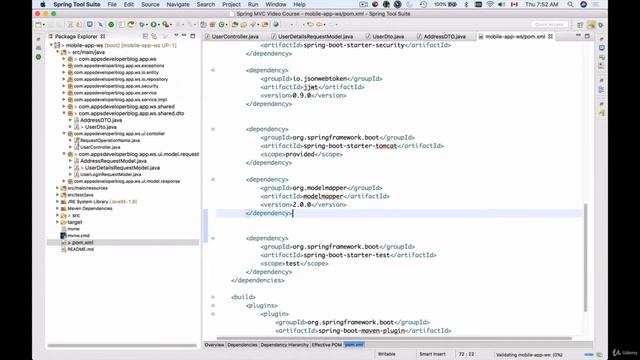Expand the Maven Dependencies node
640x360 pixels.
tap(58, 209)
